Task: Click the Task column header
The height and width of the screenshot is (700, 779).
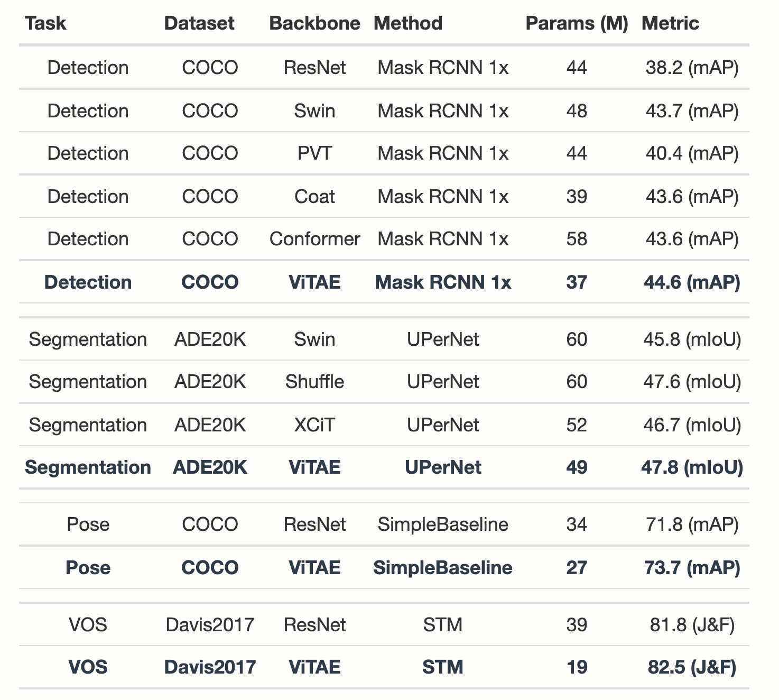Action: tap(46, 23)
